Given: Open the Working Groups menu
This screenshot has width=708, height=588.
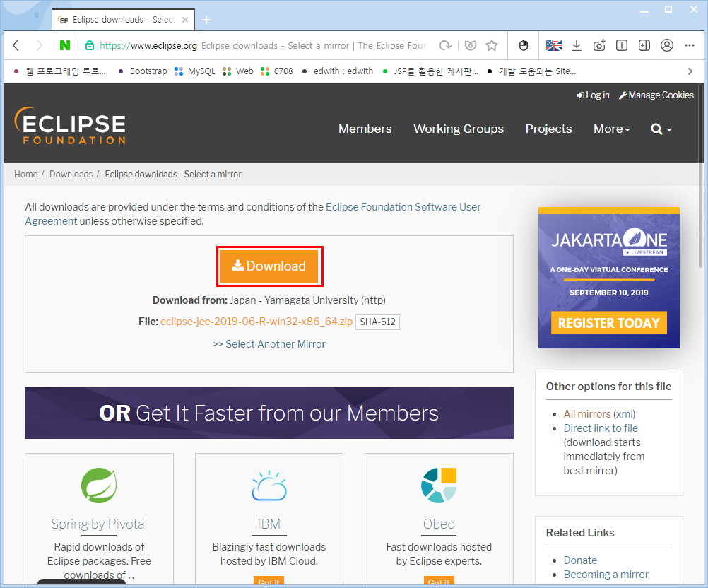Looking at the screenshot, I should coord(459,129).
